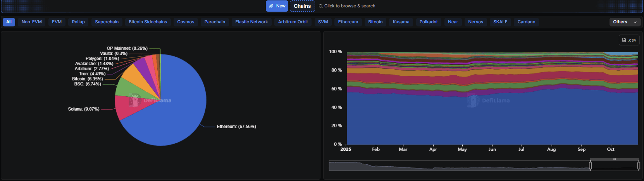
Task: Click the OP Mainnet: (0.26%) label
Action: point(127,49)
